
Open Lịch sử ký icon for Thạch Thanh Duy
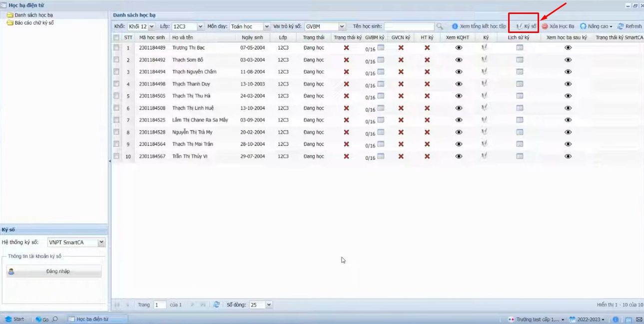pos(520,84)
